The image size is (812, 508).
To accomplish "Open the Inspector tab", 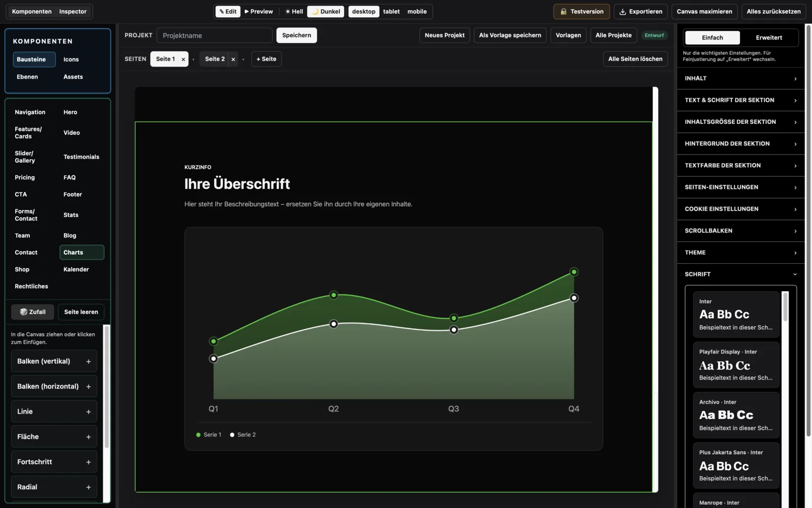I will click(x=73, y=11).
